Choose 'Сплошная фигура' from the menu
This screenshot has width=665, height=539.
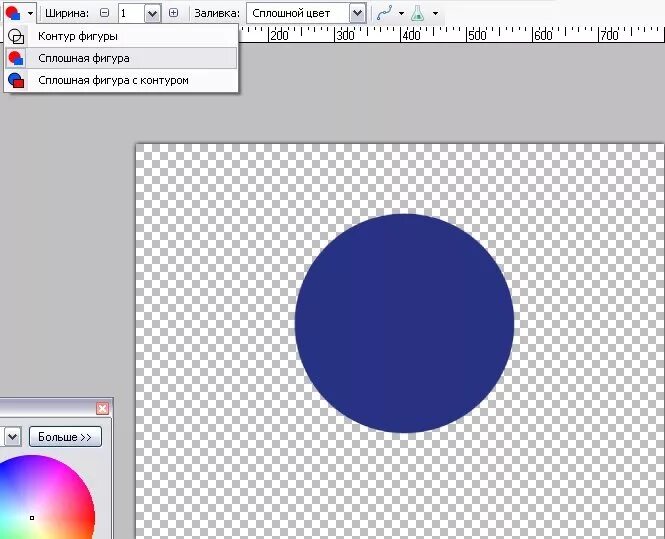[x=121, y=58]
